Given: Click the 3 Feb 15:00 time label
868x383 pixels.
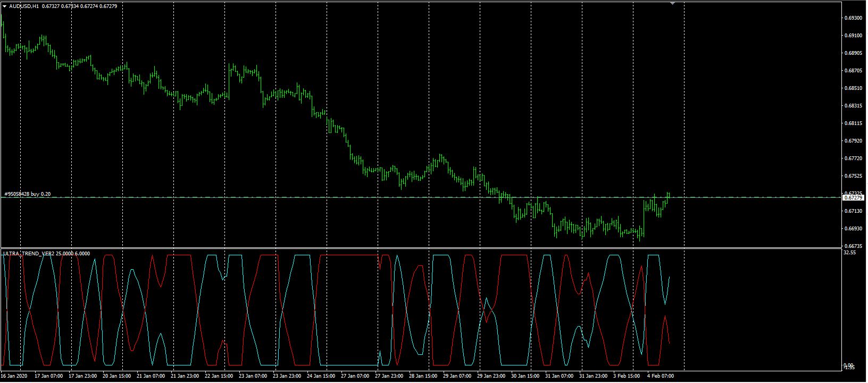Looking at the screenshot, I should (627, 376).
